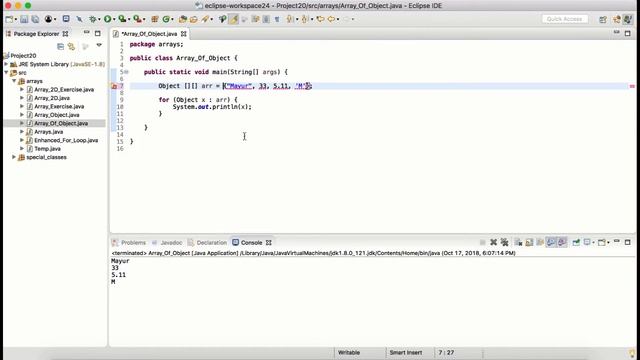Click Previous Annotation toolbar icon
640x360 pixels.
click(x=304, y=19)
